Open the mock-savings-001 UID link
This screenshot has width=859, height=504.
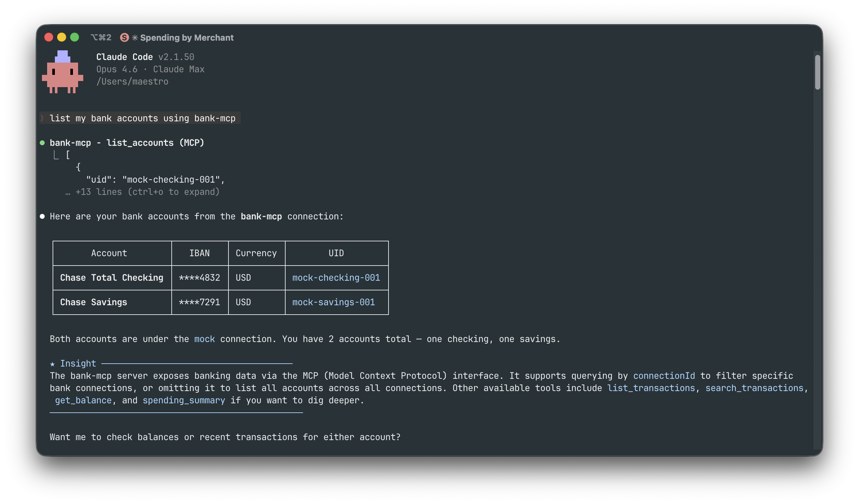click(x=333, y=302)
